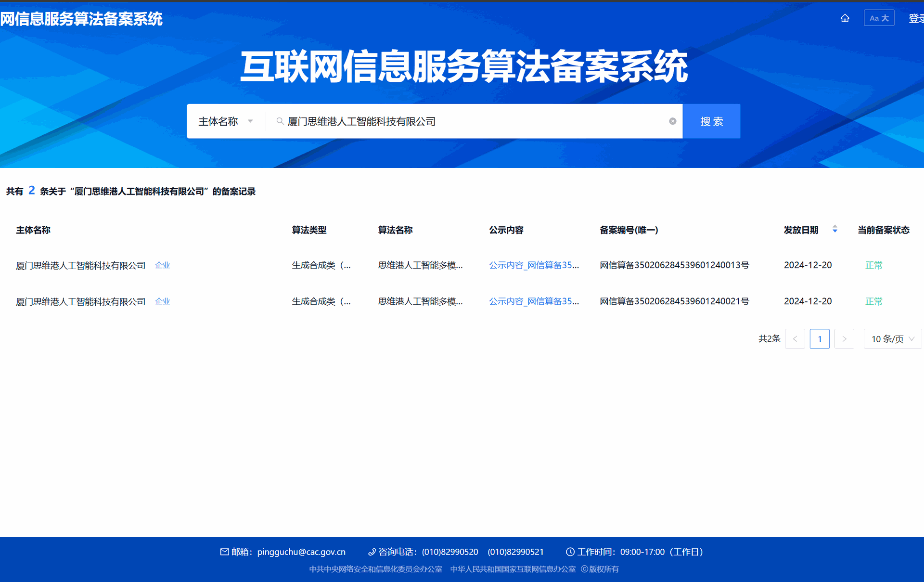The width and height of the screenshot is (924, 582).
Task: Go to the next page with the right arrow
Action: point(844,339)
